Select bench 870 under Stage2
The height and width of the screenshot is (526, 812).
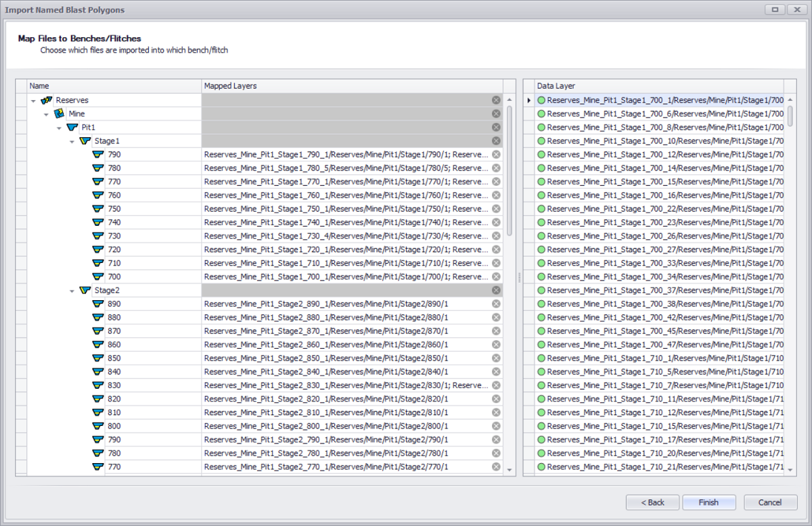[x=114, y=331]
